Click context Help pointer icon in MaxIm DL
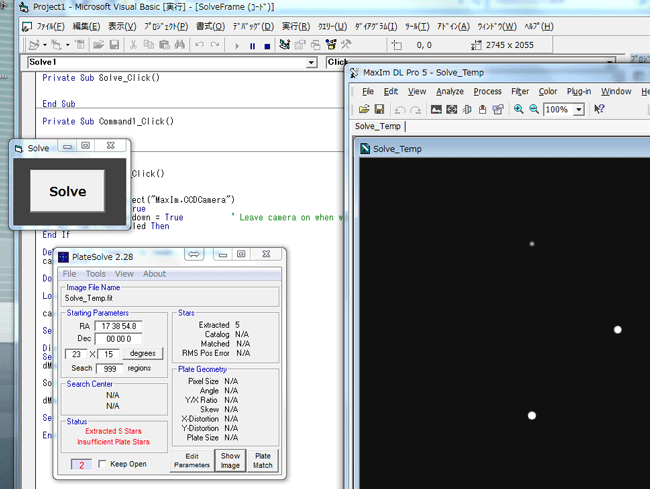650x489 pixels. click(599, 109)
